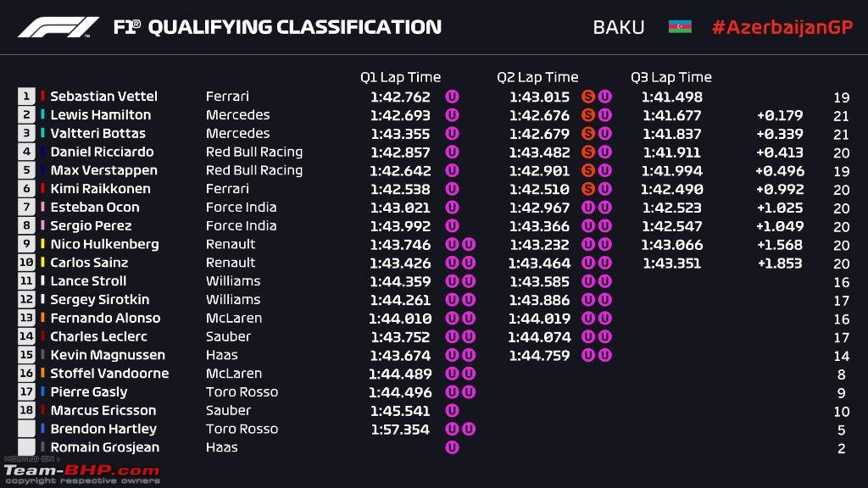Click Vettel's Q3 time 1:41.498
This screenshot has height=488, width=868.
[671, 97]
